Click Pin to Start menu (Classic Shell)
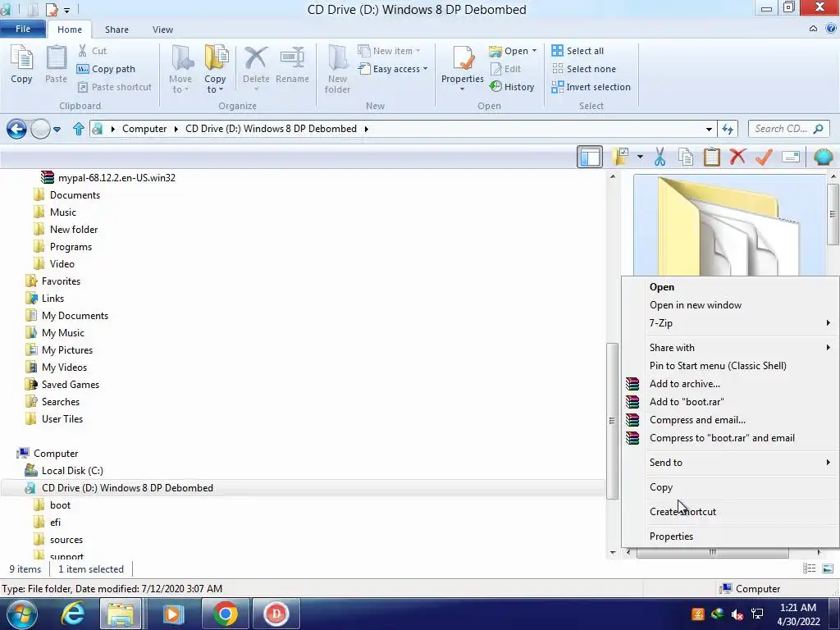840x630 pixels. [x=730, y=365]
